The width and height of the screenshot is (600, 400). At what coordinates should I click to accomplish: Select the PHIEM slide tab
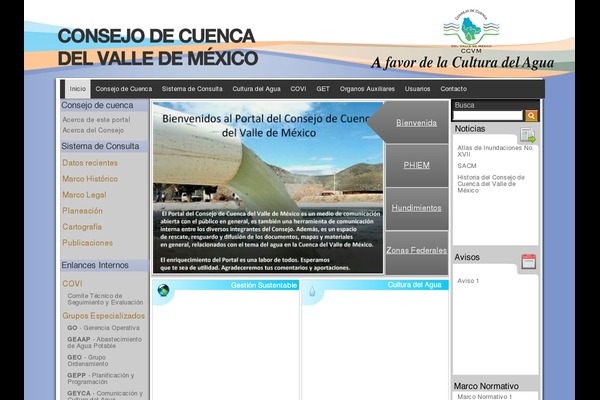pyautogui.click(x=416, y=165)
